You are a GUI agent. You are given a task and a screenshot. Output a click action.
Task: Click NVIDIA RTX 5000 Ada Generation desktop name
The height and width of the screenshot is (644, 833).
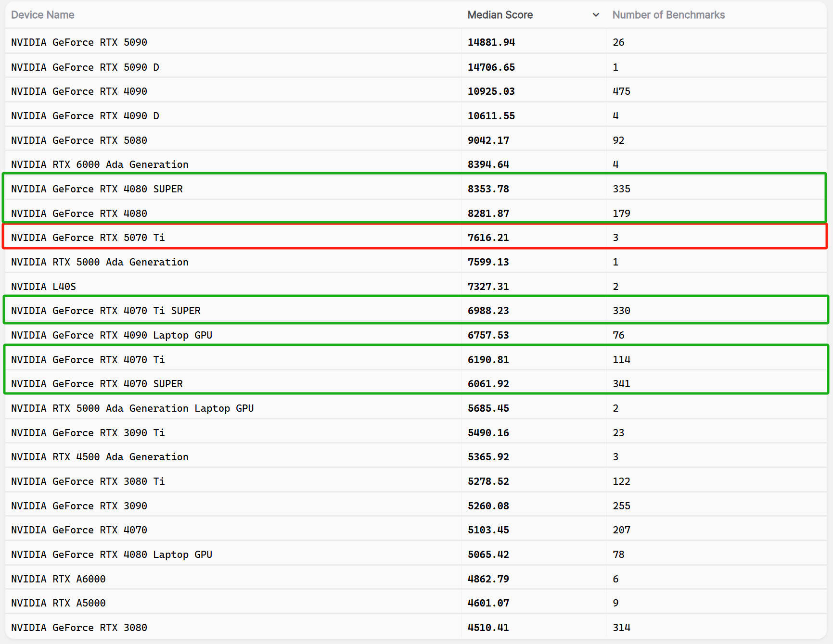100,262
